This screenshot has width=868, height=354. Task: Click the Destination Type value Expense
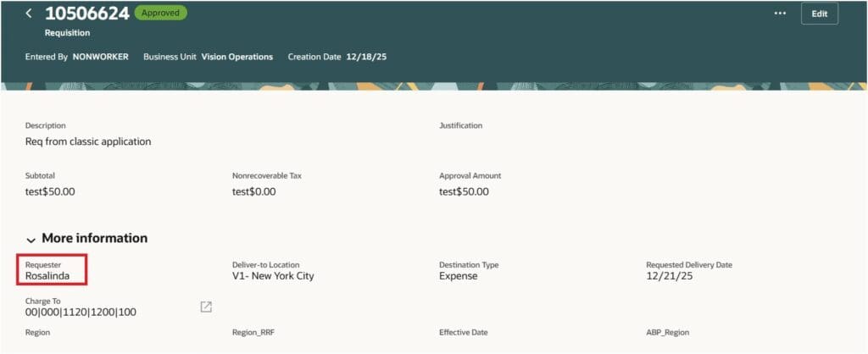458,276
